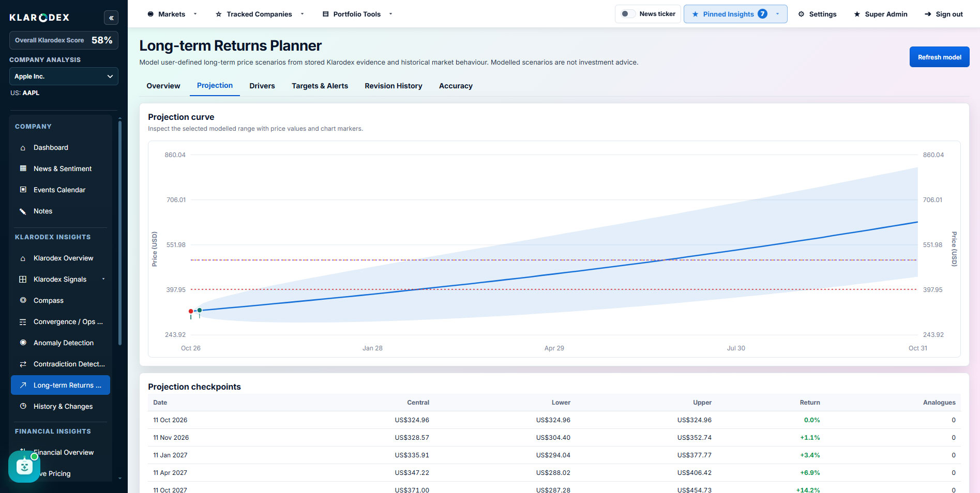980x493 pixels.
Task: Open the Anomaly Detection page
Action: 64,343
